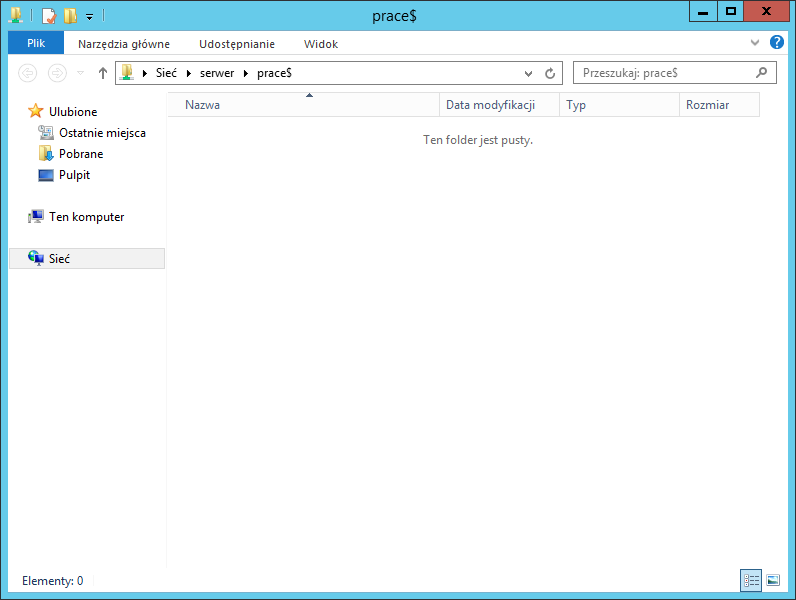Select Ulubione in navigation pane
This screenshot has width=796, height=600.
73,112
